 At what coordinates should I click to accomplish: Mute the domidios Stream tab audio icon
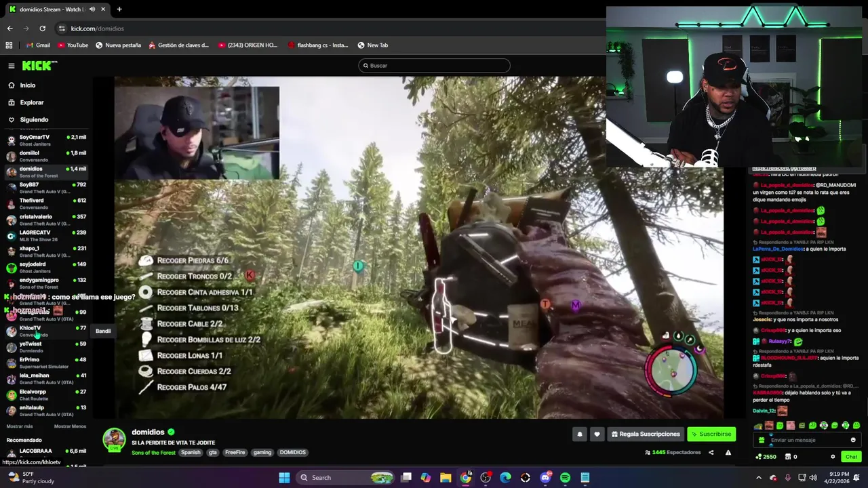pos(92,9)
